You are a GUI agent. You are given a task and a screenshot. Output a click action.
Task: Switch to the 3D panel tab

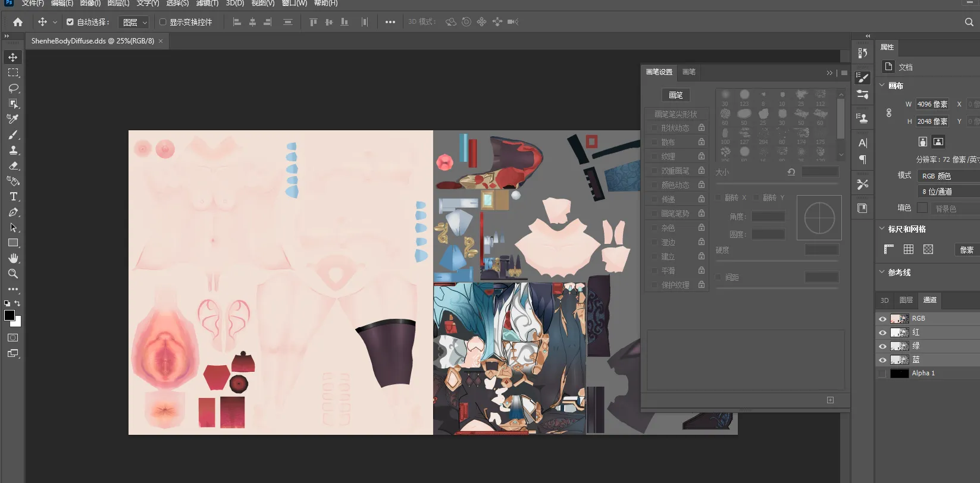[885, 300]
